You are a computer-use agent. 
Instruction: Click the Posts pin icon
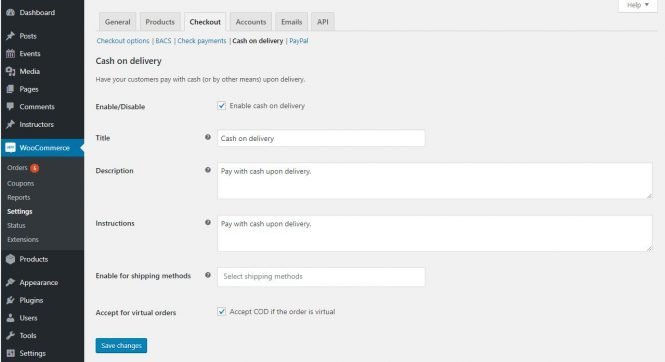tap(10, 36)
